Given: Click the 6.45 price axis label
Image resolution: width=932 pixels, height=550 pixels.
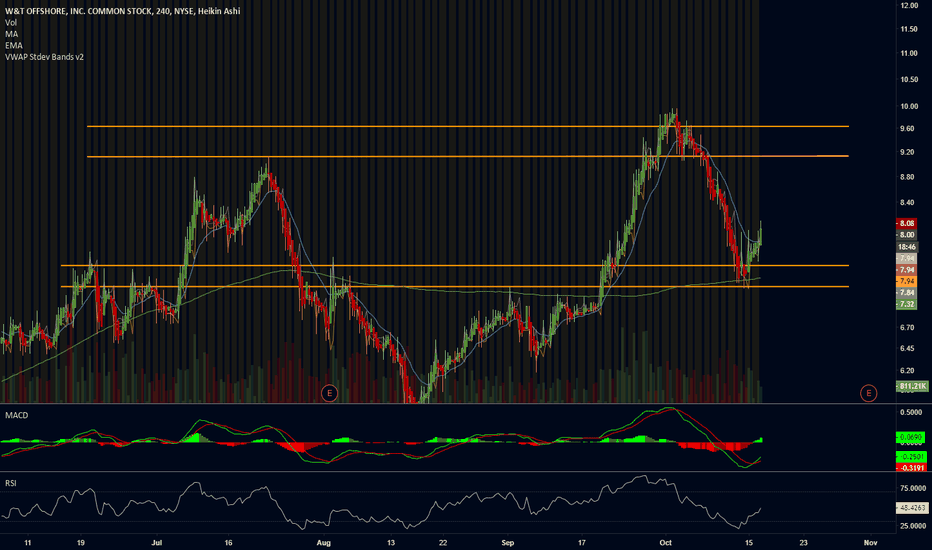Looking at the screenshot, I should pos(907,348).
